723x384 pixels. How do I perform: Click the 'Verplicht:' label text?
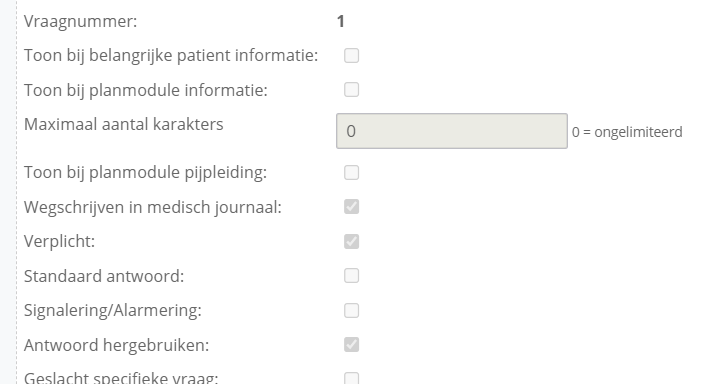59,241
